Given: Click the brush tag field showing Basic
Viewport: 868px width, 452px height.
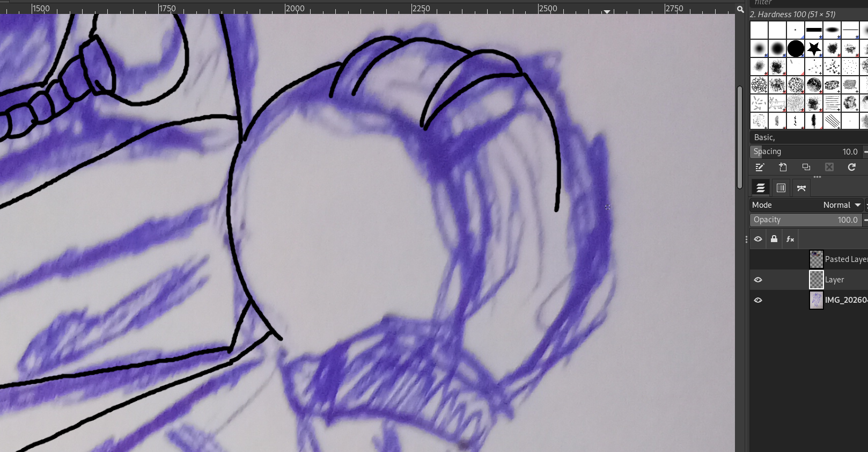Looking at the screenshot, I should (x=808, y=137).
